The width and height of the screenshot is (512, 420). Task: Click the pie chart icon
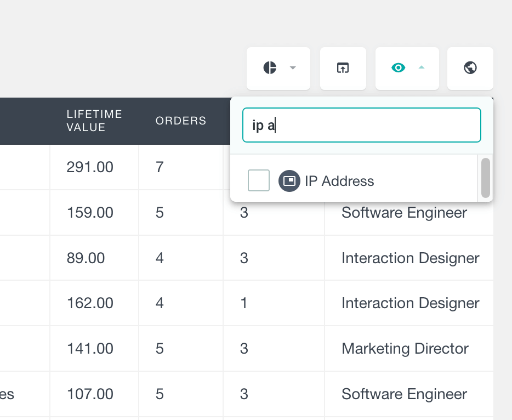pyautogui.click(x=270, y=68)
